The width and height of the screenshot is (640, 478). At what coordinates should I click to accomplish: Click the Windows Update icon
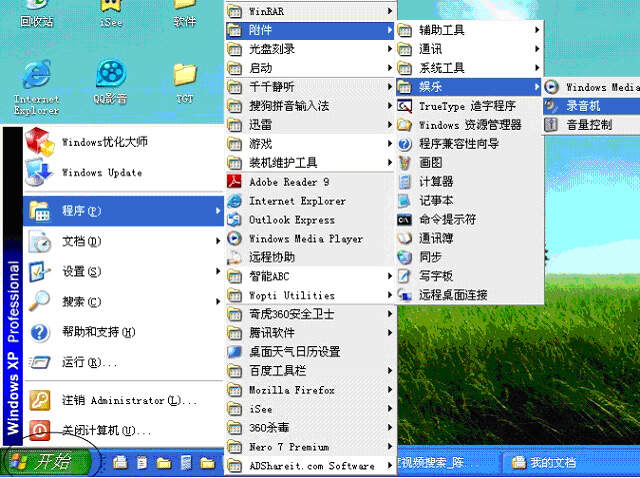39,172
